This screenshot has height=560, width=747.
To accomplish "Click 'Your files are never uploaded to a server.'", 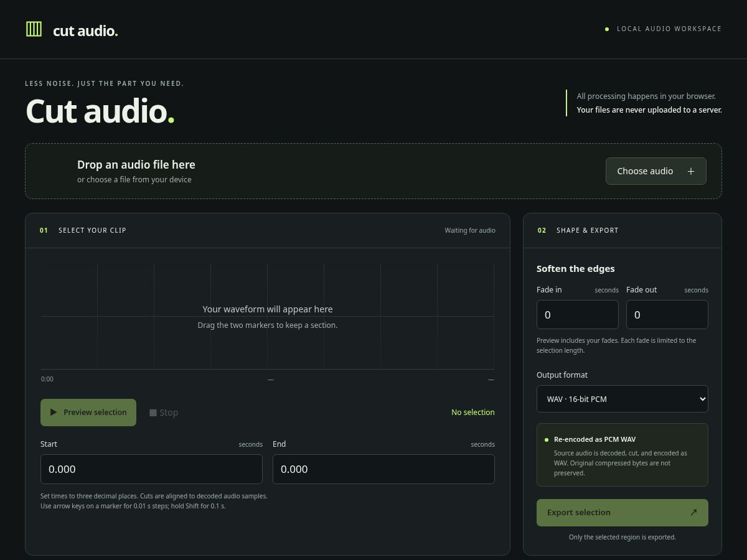I will point(649,110).
